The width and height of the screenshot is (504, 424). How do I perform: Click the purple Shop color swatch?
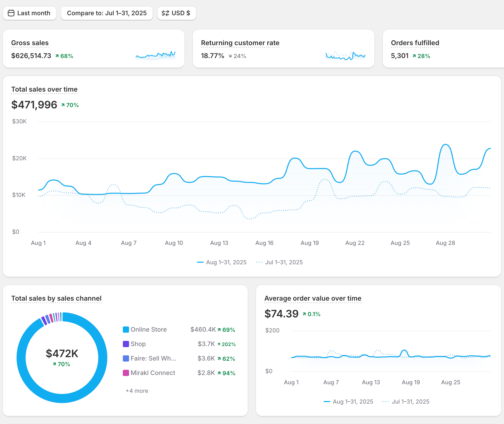(x=126, y=344)
